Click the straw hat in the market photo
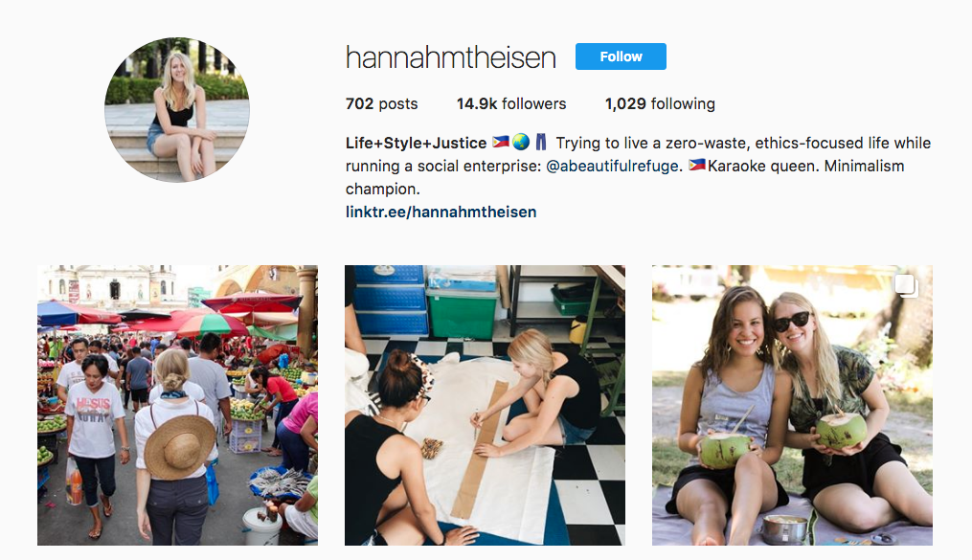This screenshot has width=972, height=560. tap(180, 447)
